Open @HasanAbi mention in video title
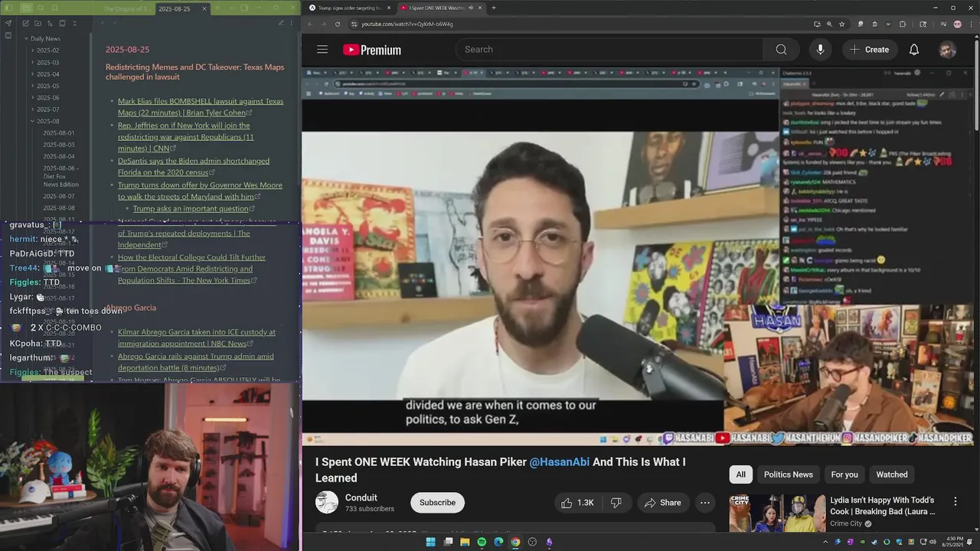This screenshot has width=980, height=551. tap(560, 462)
